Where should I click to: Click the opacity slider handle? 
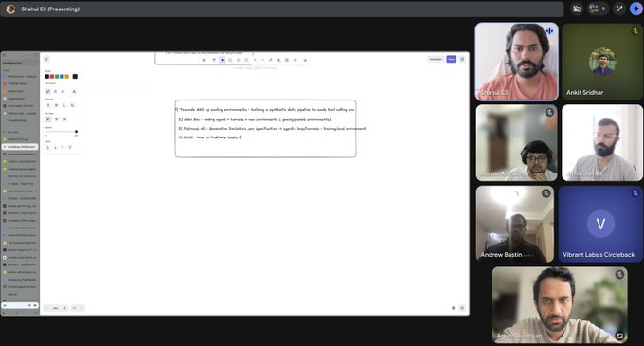pyautogui.click(x=76, y=132)
